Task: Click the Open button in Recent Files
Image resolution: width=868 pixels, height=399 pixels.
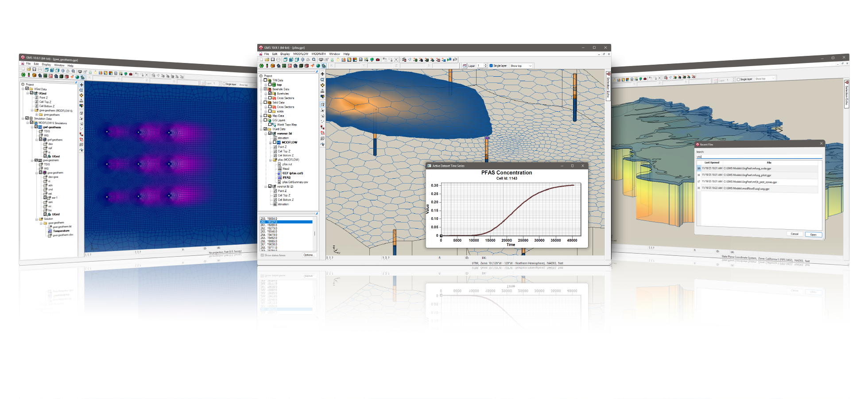Action: [x=813, y=235]
